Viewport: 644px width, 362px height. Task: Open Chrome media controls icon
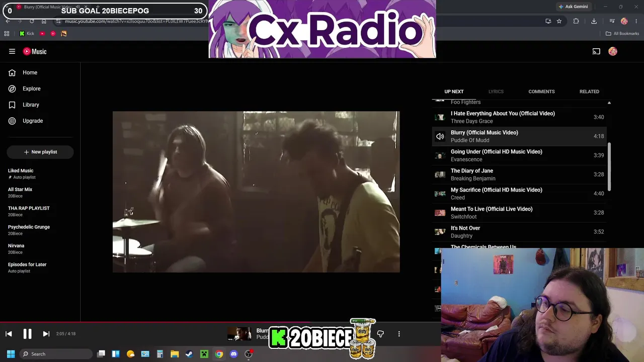coord(612,21)
